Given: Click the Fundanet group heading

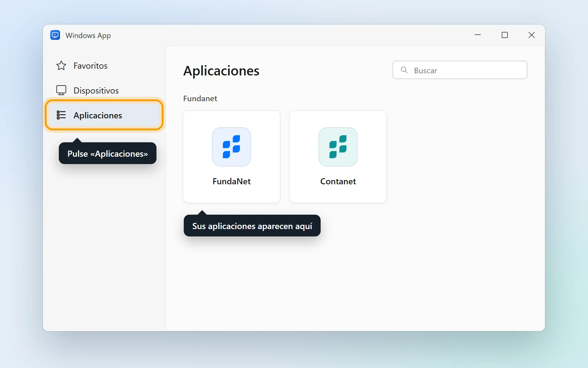Looking at the screenshot, I should click(200, 98).
